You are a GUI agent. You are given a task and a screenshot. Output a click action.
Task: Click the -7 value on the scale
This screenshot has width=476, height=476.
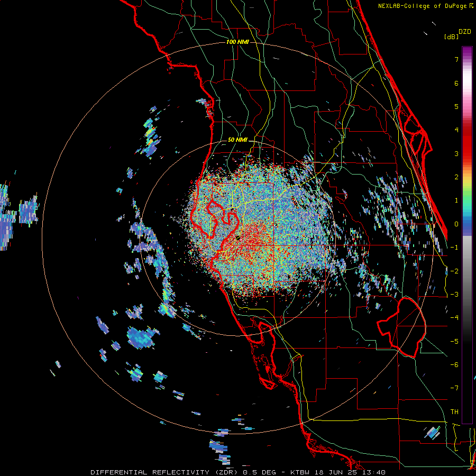click(454, 388)
